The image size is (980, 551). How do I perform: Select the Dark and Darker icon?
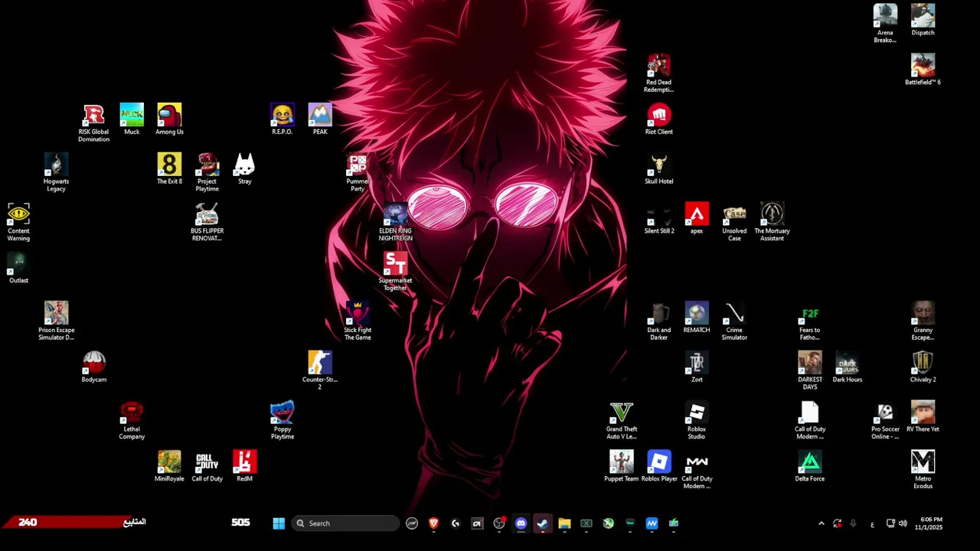pos(658,321)
